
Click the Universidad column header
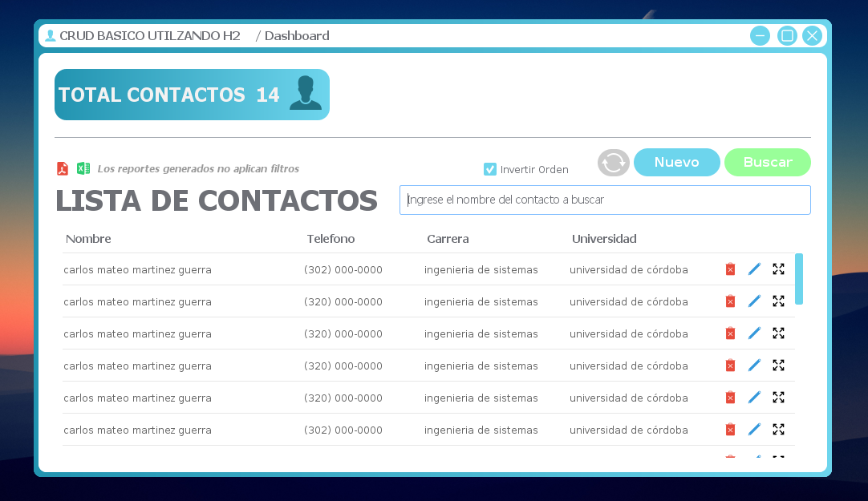pos(604,239)
